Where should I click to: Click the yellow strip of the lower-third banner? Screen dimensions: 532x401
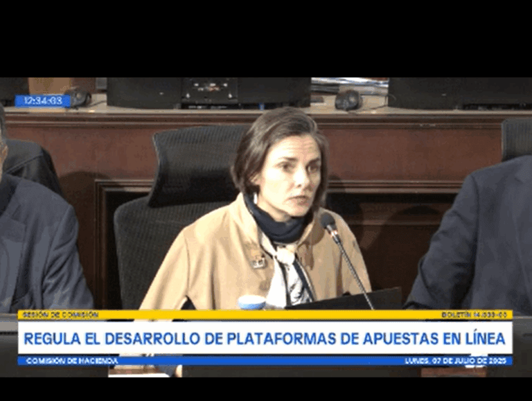(x=265, y=314)
